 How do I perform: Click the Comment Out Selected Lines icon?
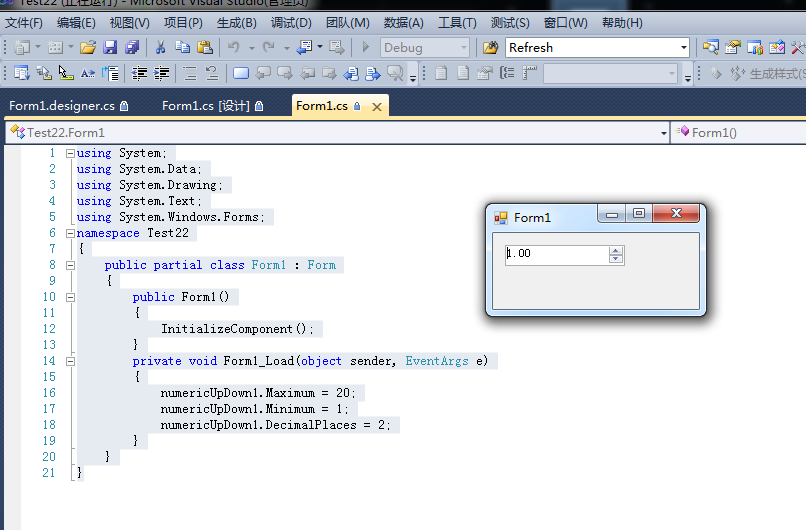point(190,74)
